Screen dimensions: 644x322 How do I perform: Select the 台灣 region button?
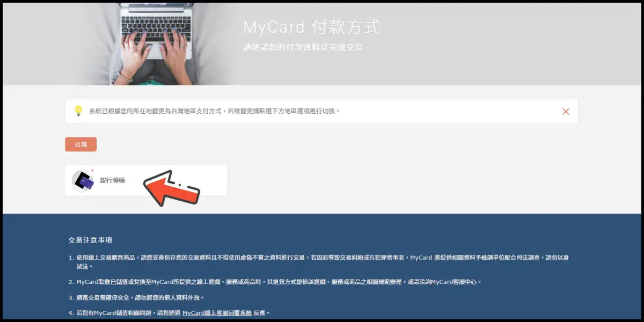pos(80,144)
